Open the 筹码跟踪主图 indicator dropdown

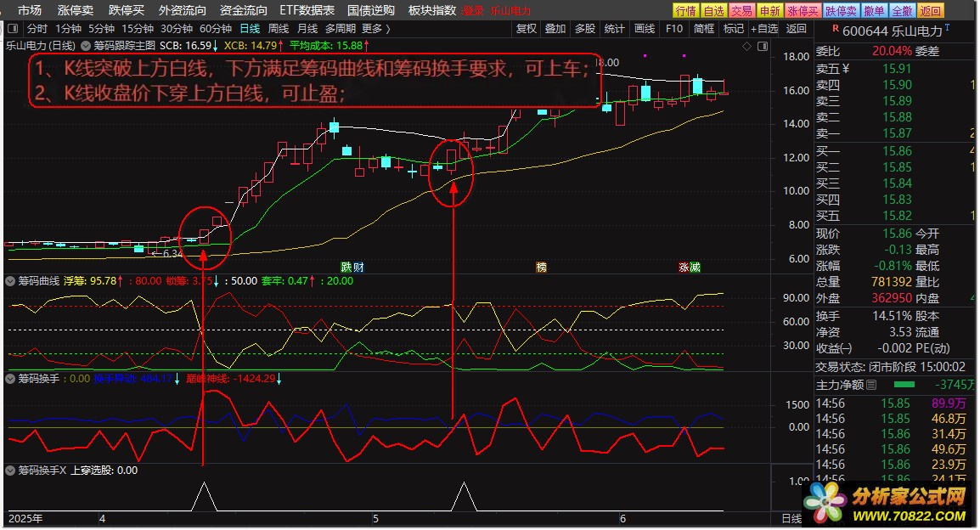click(86, 46)
